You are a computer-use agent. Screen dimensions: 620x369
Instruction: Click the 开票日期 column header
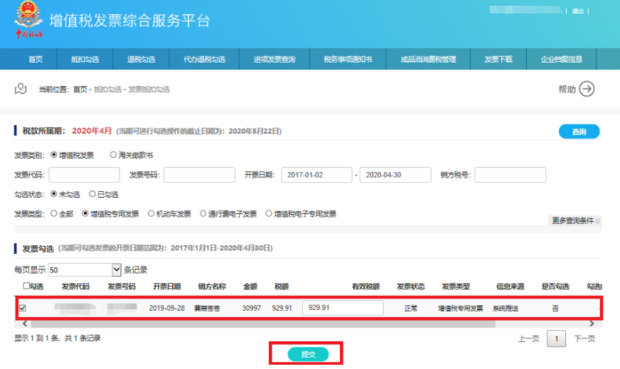(167, 286)
